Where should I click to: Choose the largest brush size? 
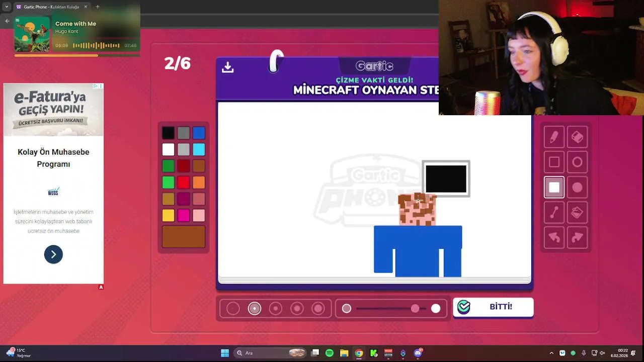click(318, 309)
